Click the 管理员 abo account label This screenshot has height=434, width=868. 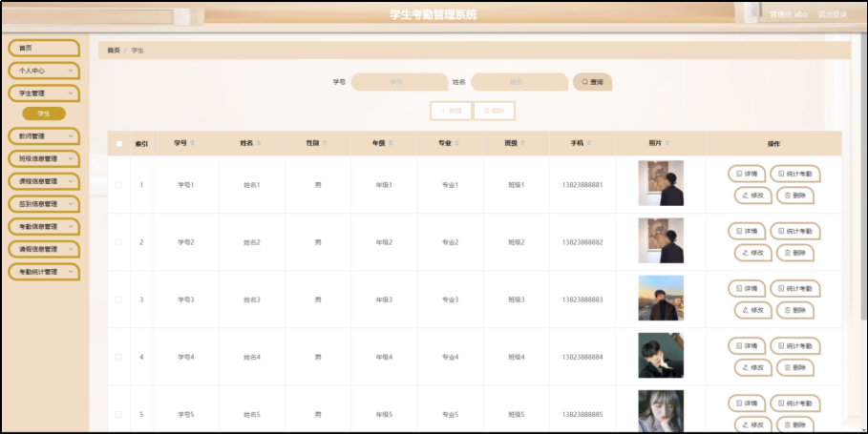pos(789,14)
